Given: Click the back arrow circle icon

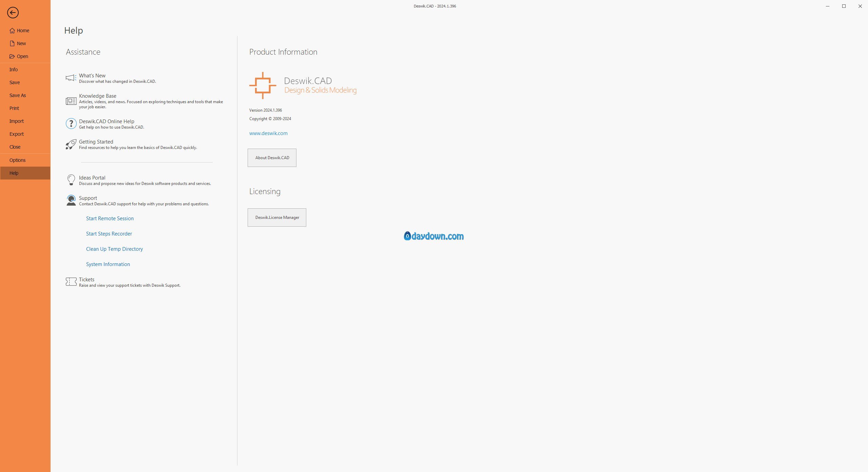Looking at the screenshot, I should pyautogui.click(x=13, y=13).
